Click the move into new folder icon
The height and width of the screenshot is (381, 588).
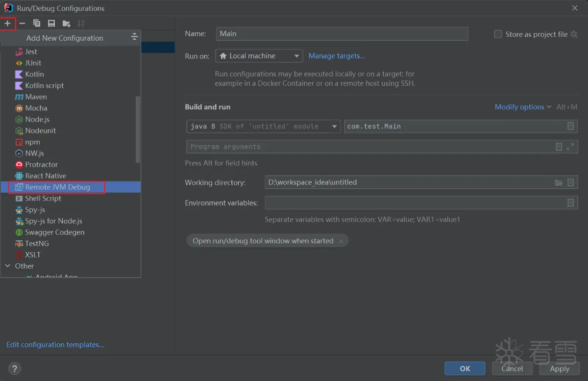click(x=67, y=23)
